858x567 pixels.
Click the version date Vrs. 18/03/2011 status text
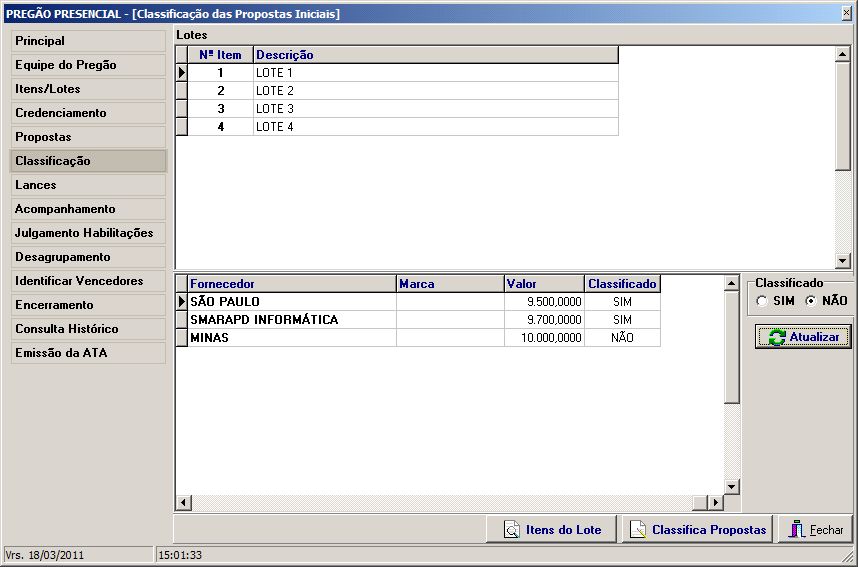[x=45, y=555]
